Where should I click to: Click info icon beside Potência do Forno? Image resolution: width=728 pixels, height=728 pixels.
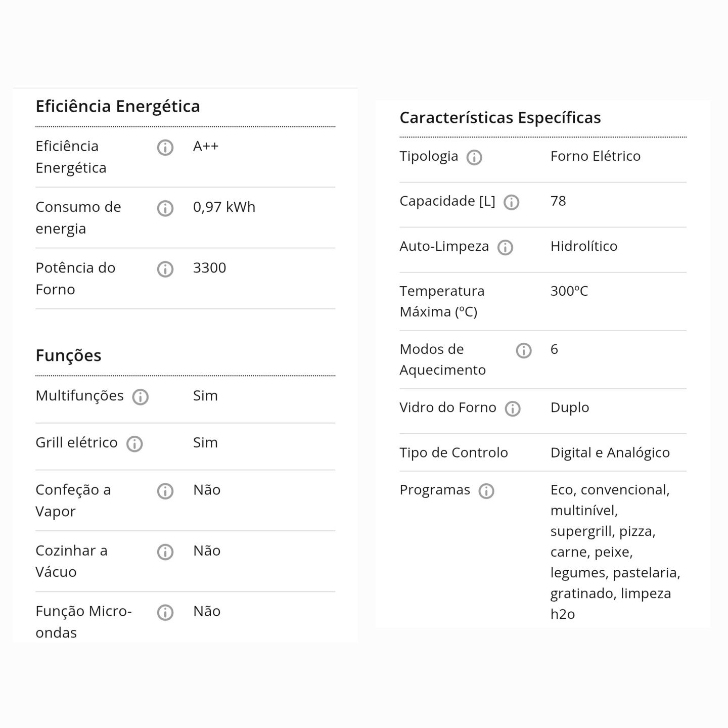[165, 269]
